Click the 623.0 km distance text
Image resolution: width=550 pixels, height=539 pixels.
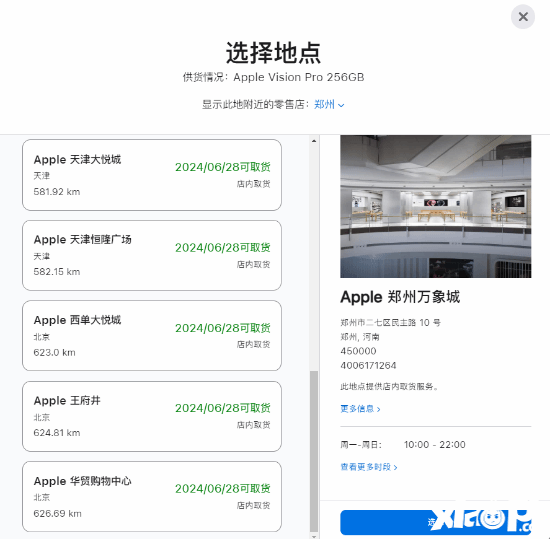click(x=54, y=352)
